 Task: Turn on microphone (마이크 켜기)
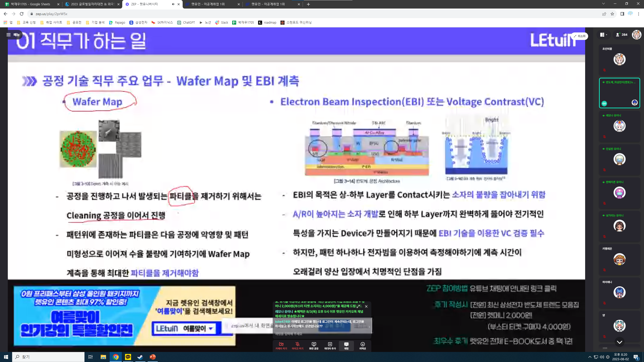[x=297, y=346]
